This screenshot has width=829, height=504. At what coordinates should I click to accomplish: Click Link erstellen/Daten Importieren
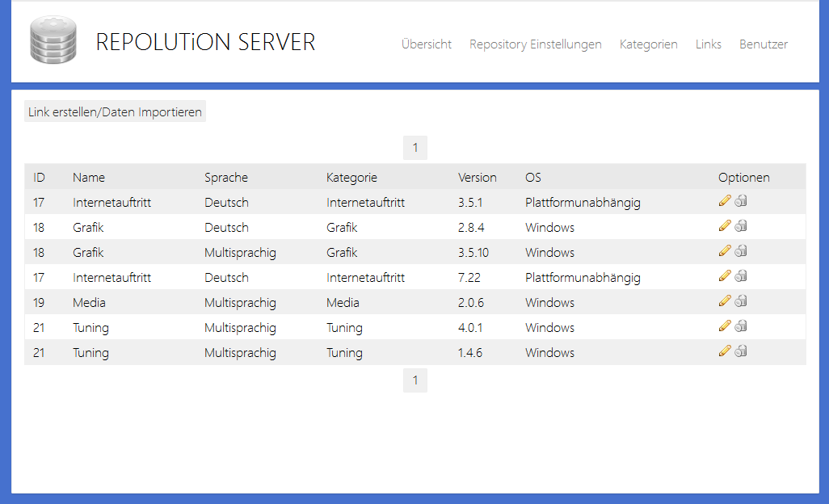tap(114, 111)
